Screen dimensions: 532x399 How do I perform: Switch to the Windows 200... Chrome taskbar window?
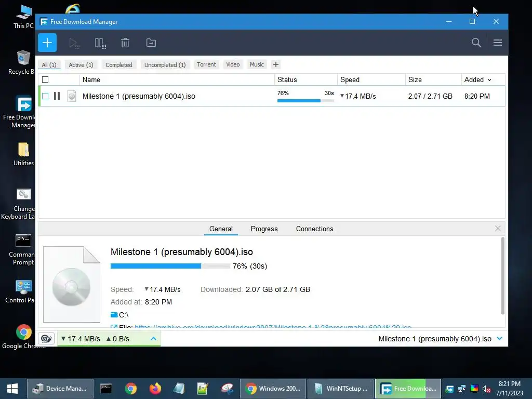pos(273,389)
